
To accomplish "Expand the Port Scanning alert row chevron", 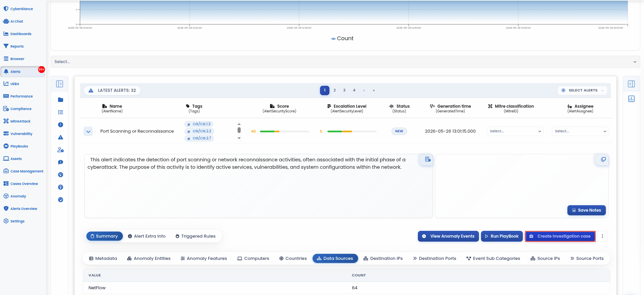I will (x=88, y=131).
